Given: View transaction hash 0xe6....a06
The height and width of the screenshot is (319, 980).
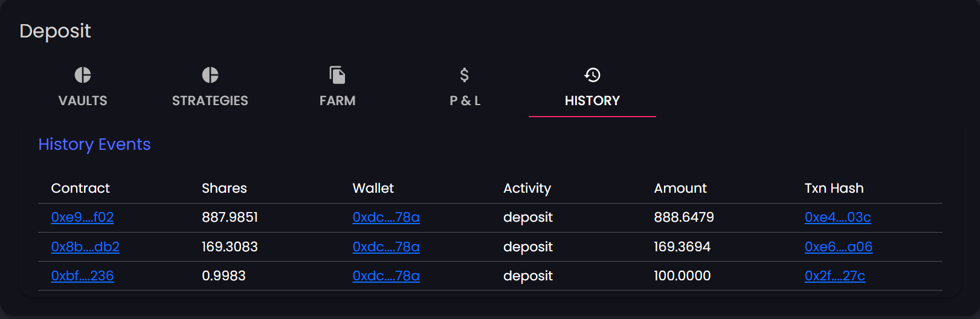Looking at the screenshot, I should click(838, 247).
